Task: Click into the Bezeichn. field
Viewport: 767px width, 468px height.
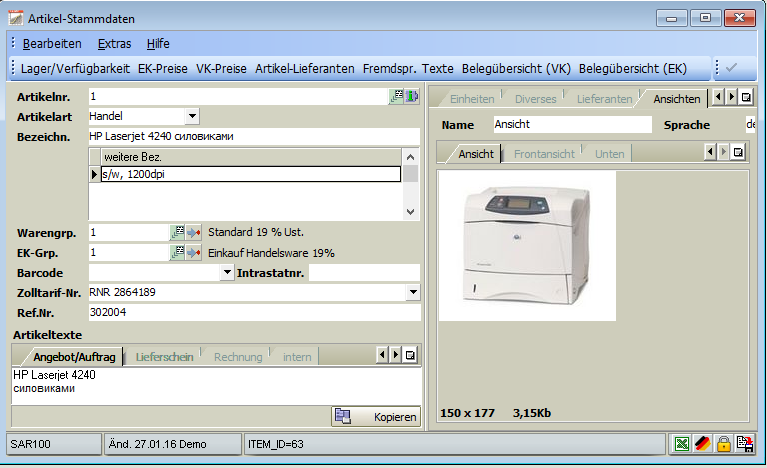Action: click(254, 136)
